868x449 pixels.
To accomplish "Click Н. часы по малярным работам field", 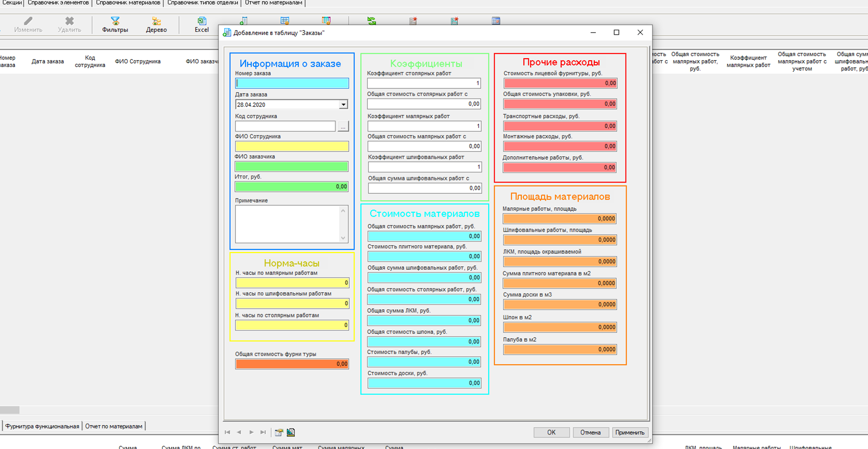I will click(292, 283).
